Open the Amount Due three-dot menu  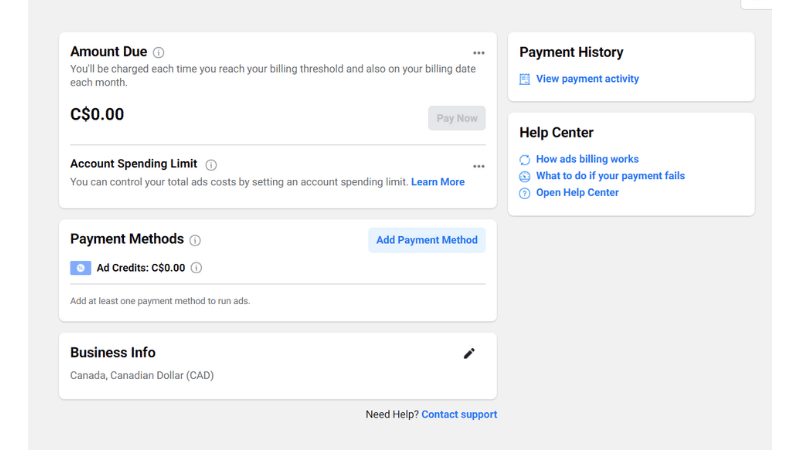point(479,53)
